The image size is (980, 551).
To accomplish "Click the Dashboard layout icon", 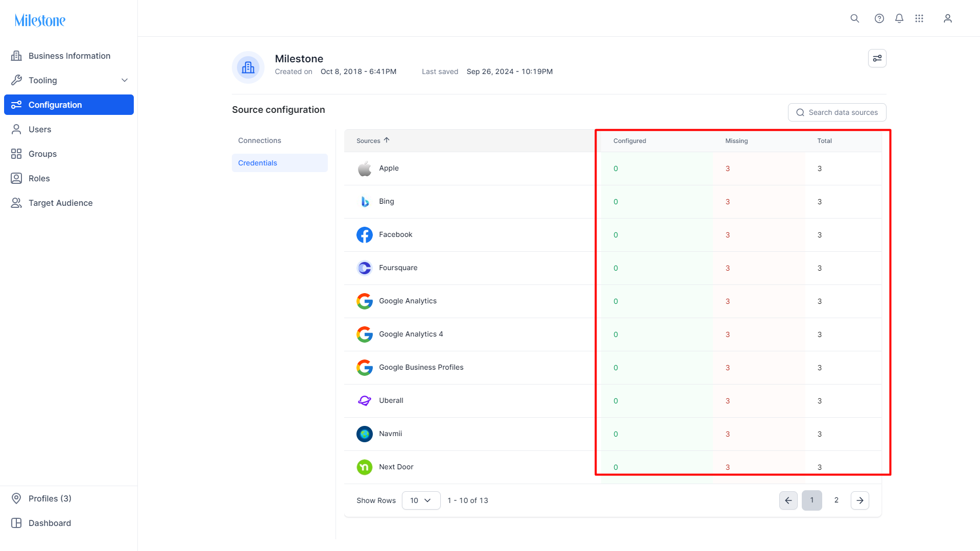I will 16,523.
